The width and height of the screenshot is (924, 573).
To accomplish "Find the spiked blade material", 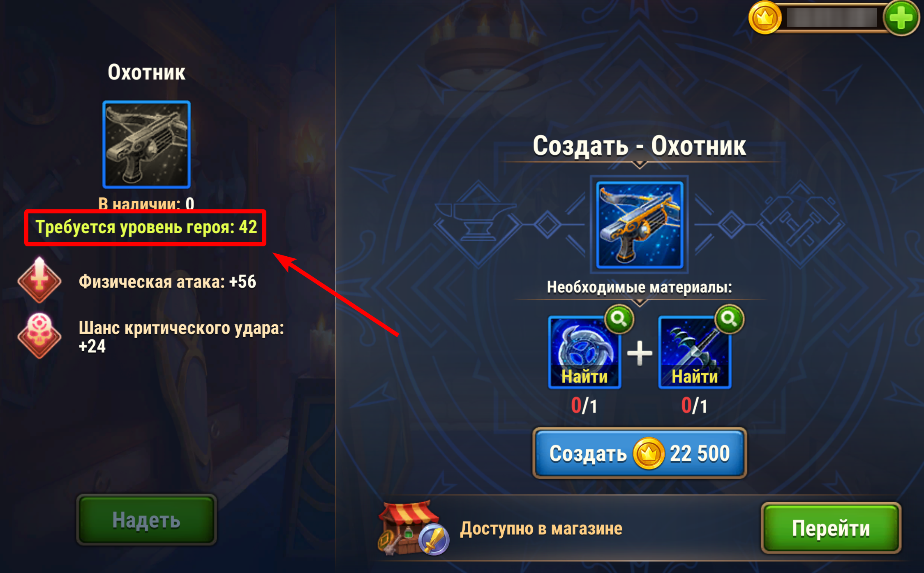I will (x=694, y=352).
